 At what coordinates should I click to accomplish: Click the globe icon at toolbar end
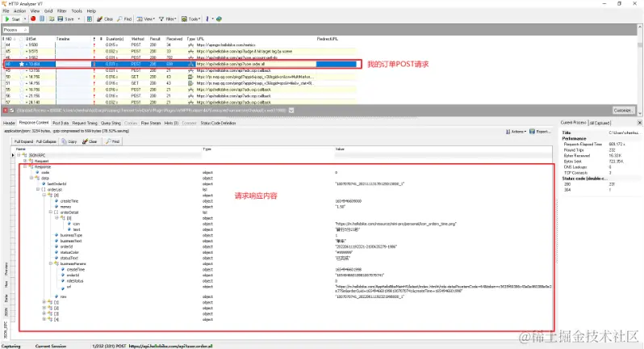219,19
